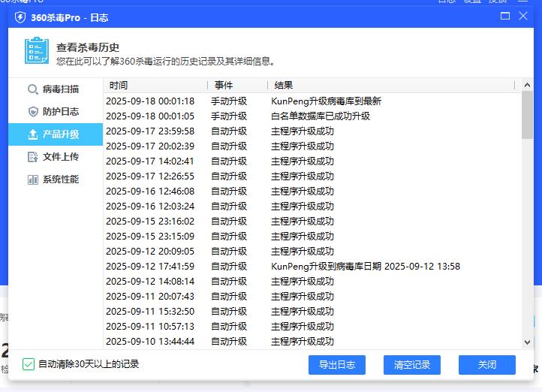The width and height of the screenshot is (542, 392).
Task: Select row 2025-09-16 12:03:24
Action: (312, 207)
